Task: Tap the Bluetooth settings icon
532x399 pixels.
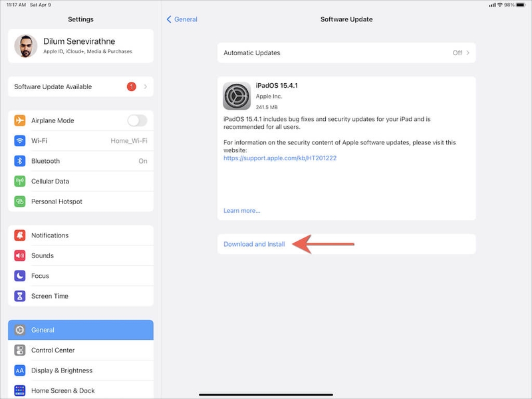Action: click(x=20, y=161)
